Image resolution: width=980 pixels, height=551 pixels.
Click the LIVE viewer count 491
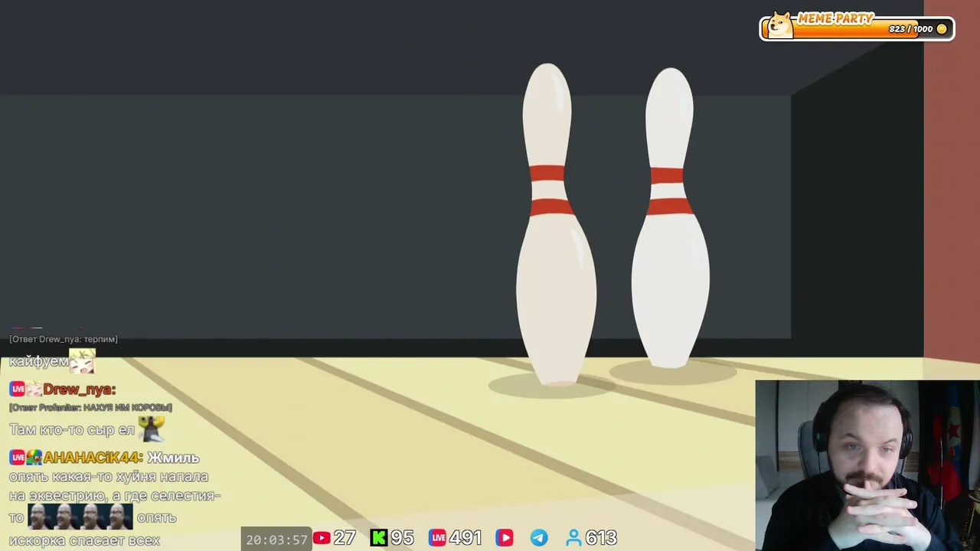click(x=465, y=538)
